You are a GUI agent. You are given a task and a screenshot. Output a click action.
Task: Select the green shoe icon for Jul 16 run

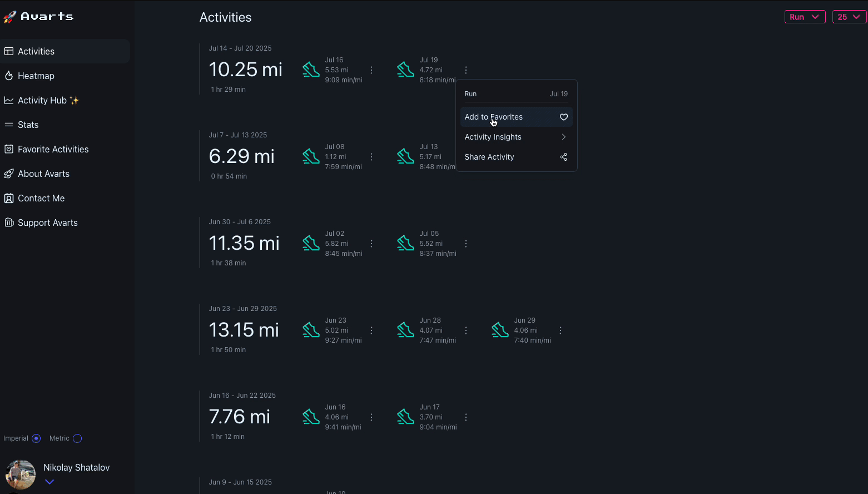[x=311, y=70]
